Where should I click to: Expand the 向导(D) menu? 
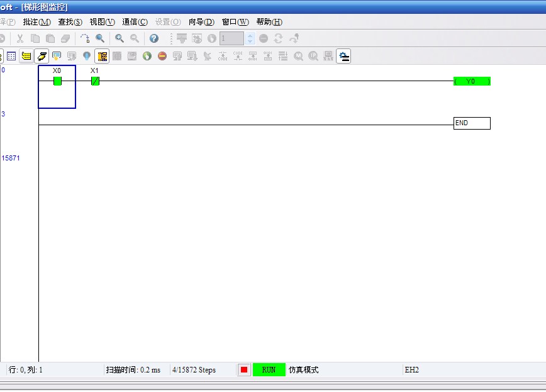click(x=201, y=21)
